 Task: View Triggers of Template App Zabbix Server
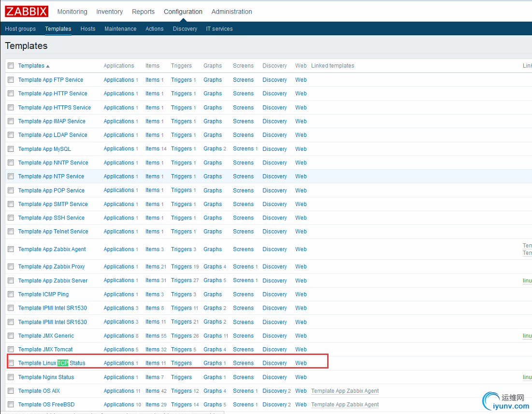click(182, 280)
